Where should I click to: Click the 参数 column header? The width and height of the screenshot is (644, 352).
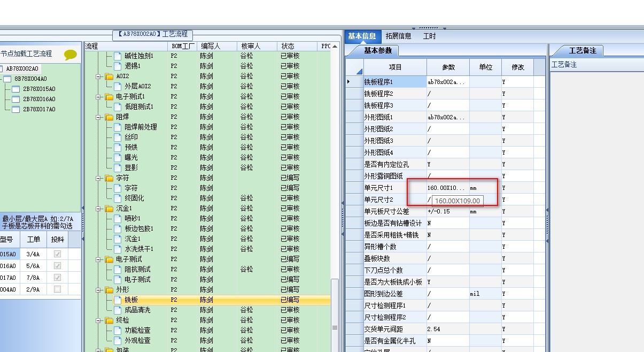(448, 67)
